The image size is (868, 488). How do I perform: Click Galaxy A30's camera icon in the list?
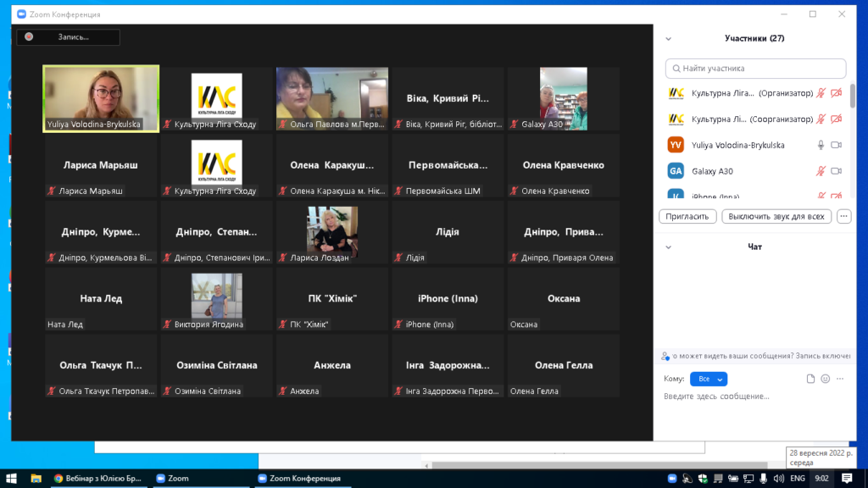pos(837,171)
